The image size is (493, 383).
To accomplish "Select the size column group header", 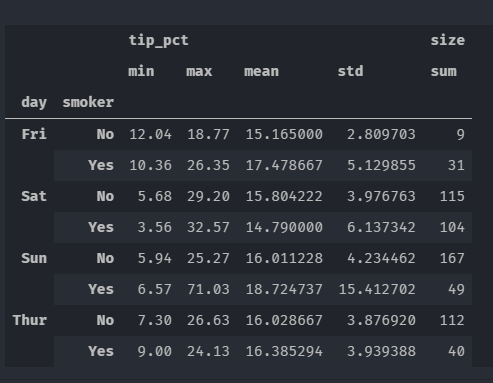I will pyautogui.click(x=447, y=40).
